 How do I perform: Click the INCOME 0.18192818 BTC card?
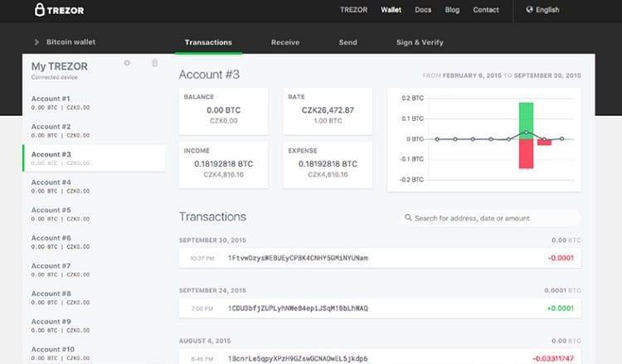point(223,165)
